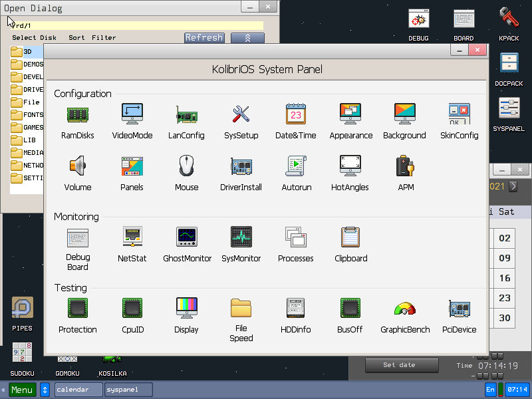Launch VideoMode settings
The width and height of the screenshot is (532, 399).
(132, 114)
